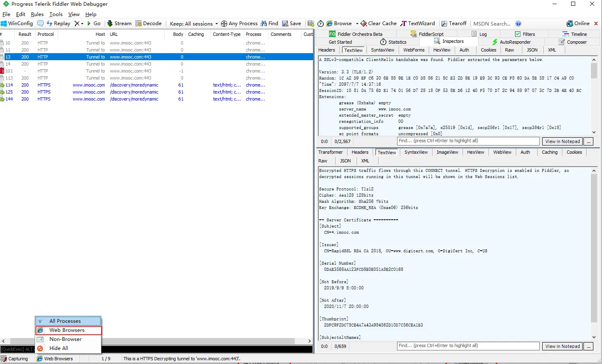The height and width of the screenshot is (364, 602).
Task: Launch the TextWizard tool
Action: click(x=418, y=23)
